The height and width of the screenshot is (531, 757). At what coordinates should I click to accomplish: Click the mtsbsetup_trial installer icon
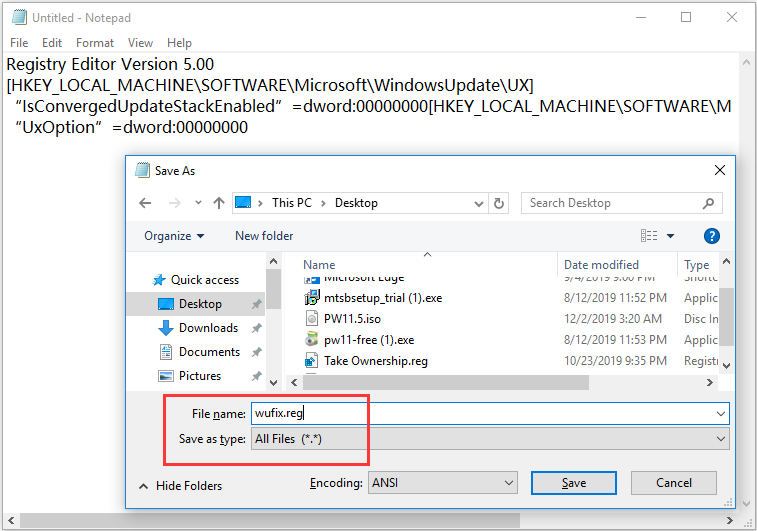312,297
